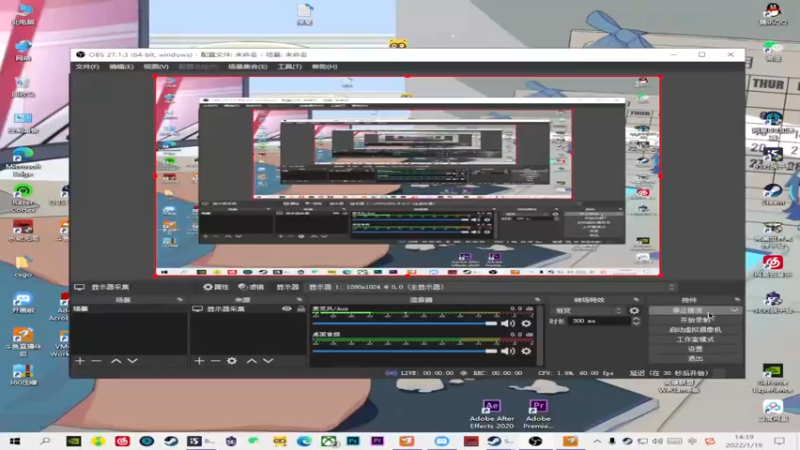Remove selected scene with minus icon
The image size is (800, 450).
[x=96, y=361]
